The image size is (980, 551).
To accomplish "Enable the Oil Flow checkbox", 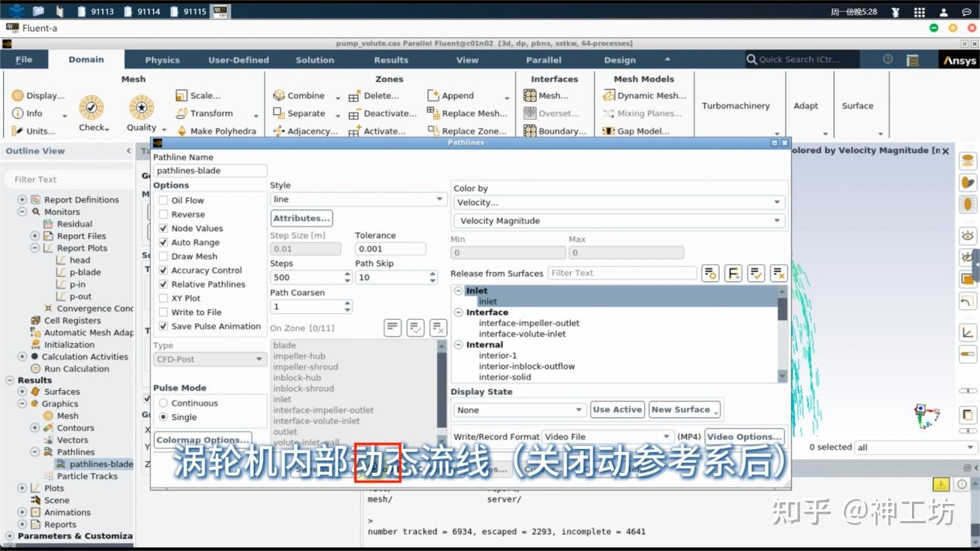I will 163,200.
